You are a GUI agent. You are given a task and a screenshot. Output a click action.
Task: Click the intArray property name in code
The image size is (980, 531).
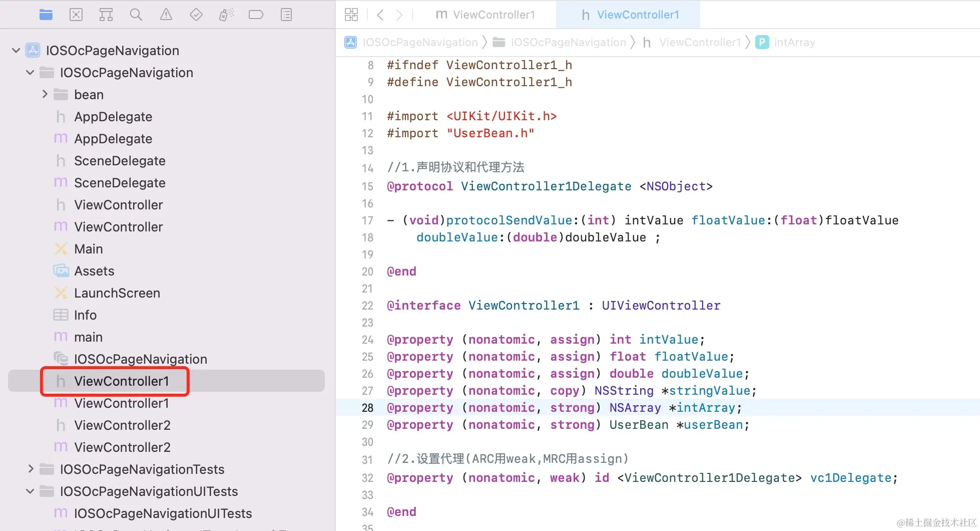point(706,408)
